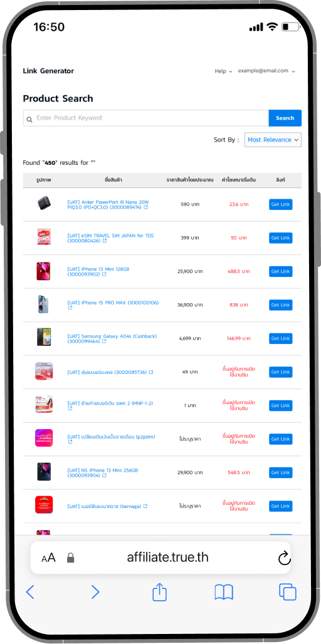The height and width of the screenshot is (644, 321).
Task: Expand the Help menu
Action: (224, 71)
